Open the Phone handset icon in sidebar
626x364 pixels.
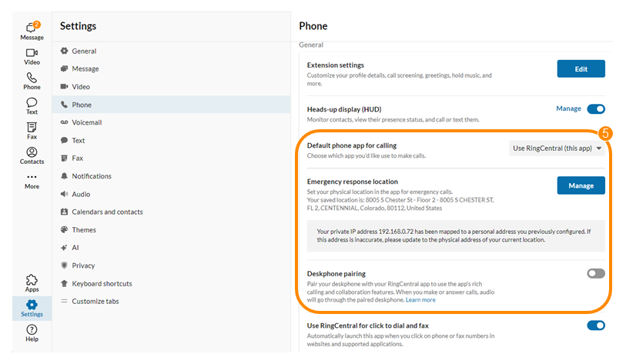tap(32, 78)
